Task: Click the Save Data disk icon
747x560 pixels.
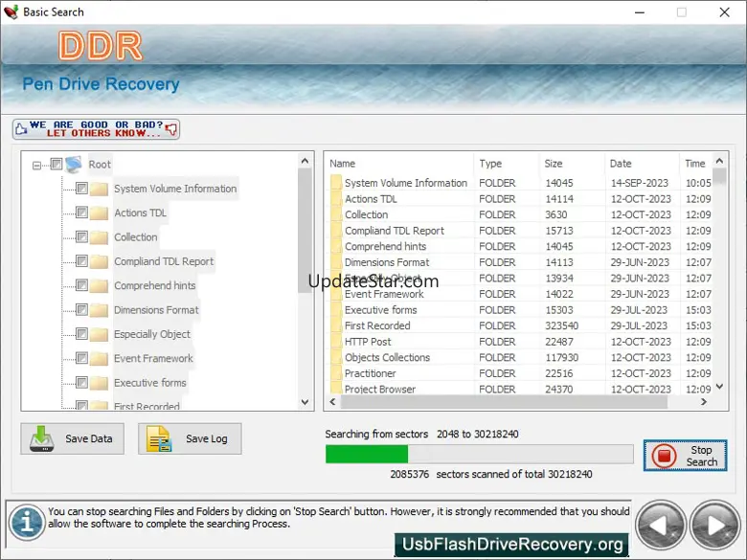Action: click(x=41, y=438)
